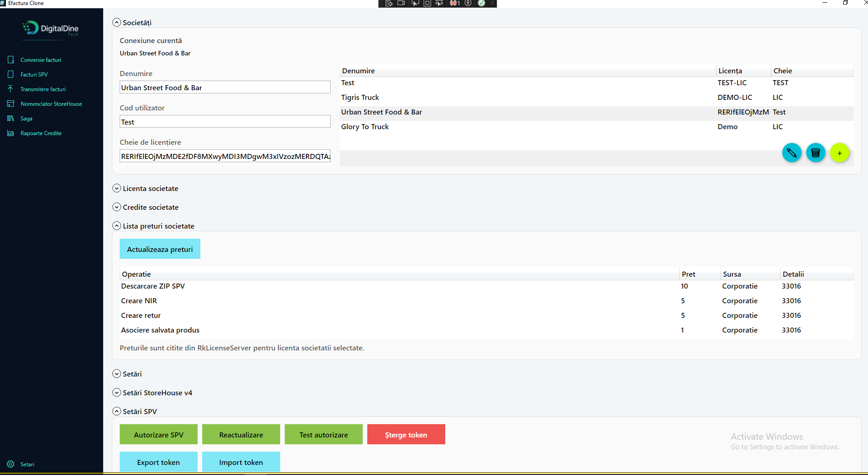Image resolution: width=868 pixels, height=475 pixels.
Task: Add a new company with the plus button
Action: click(x=840, y=153)
